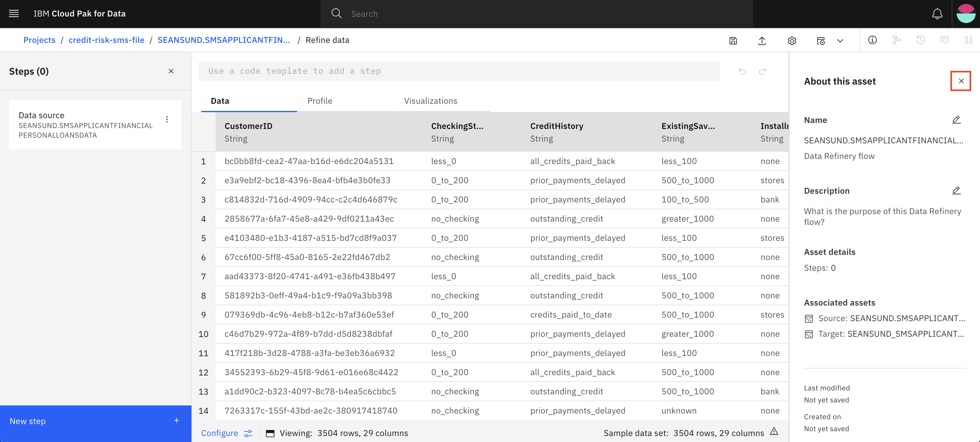This screenshot has height=442, width=980.
Task: Open the upload data icon
Action: click(x=762, y=40)
